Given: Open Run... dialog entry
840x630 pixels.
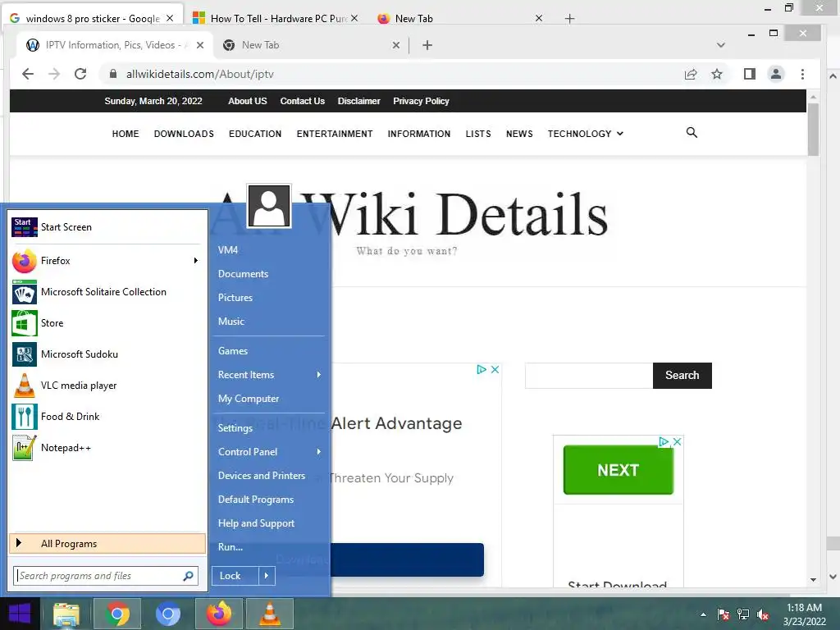Looking at the screenshot, I should click(x=231, y=547).
